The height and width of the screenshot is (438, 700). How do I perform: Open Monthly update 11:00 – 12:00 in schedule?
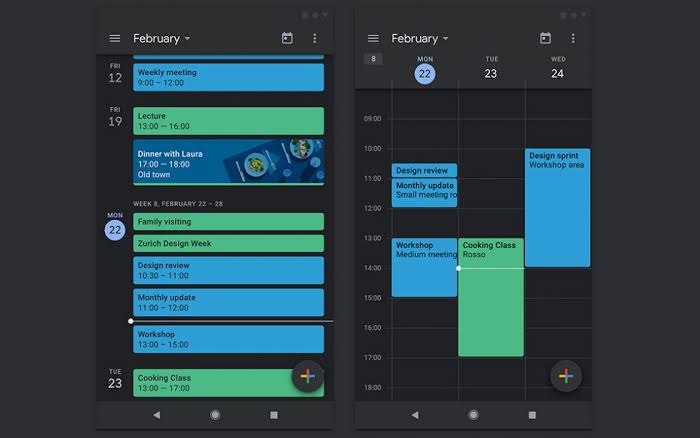click(229, 302)
